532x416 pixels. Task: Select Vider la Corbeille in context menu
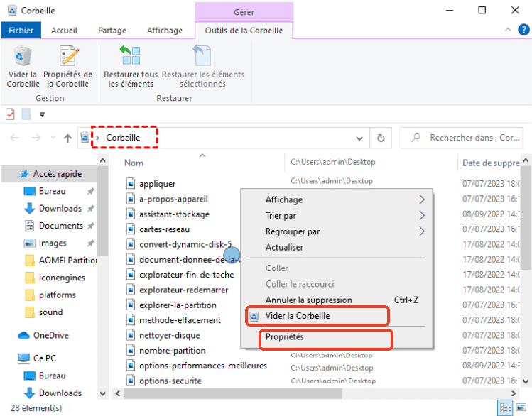[x=298, y=316]
